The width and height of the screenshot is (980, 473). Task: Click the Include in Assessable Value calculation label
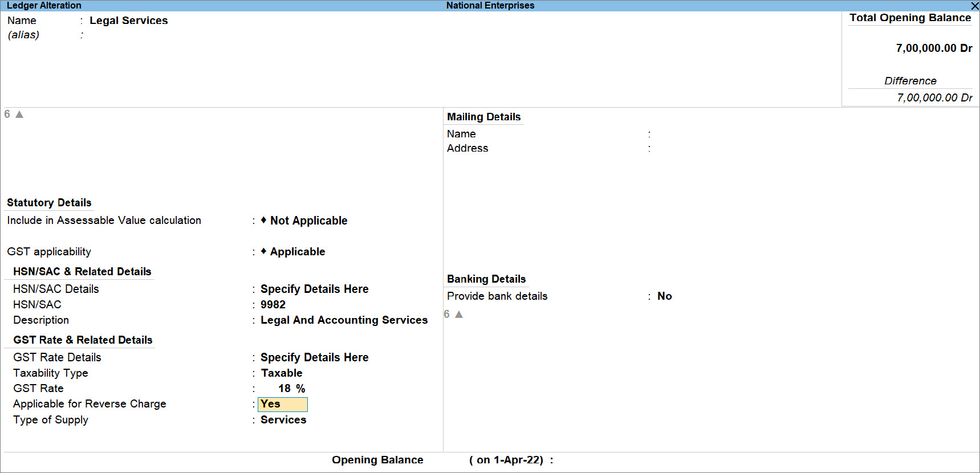coord(104,221)
